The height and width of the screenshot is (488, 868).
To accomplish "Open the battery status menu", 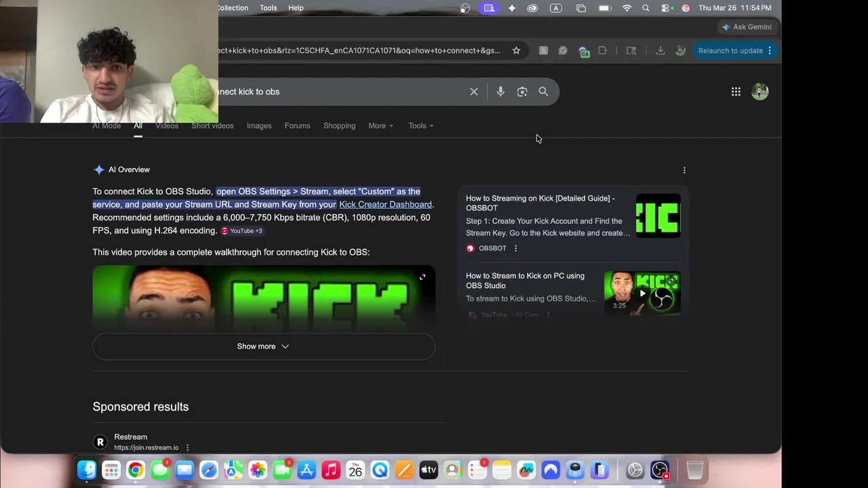I will click(x=604, y=8).
